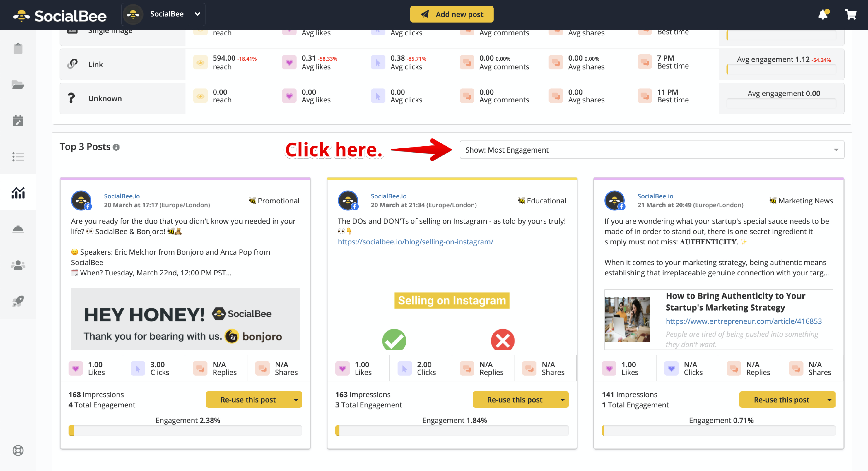Click the Link row chain icon

[x=72, y=64]
